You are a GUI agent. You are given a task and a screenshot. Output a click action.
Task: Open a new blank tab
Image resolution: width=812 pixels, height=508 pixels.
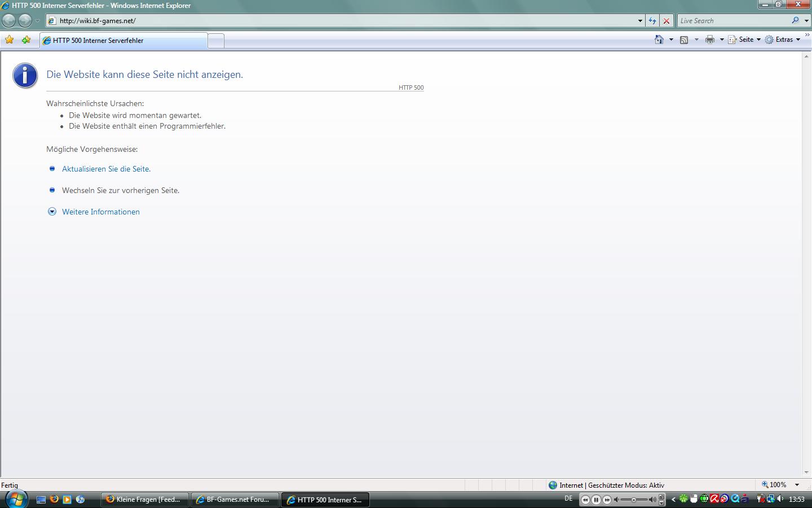216,41
